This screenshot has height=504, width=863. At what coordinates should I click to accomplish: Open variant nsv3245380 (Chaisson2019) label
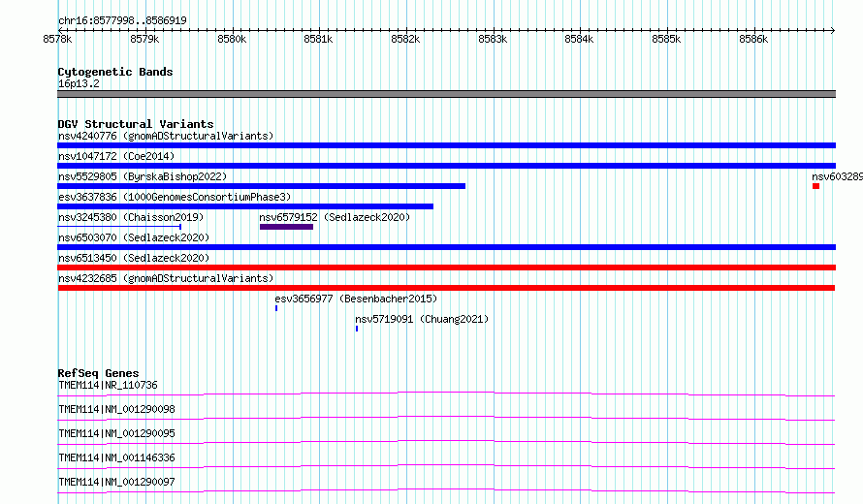[x=131, y=217]
